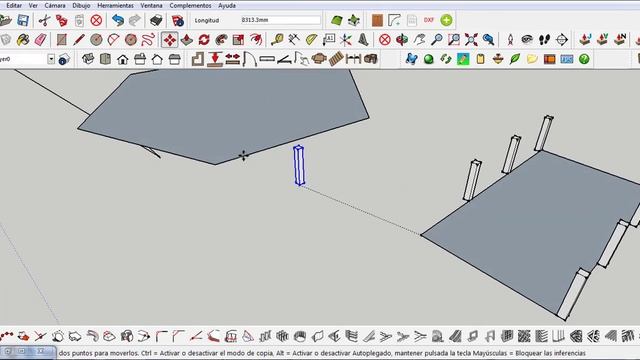Open the layer name dropdown arrow
The width and height of the screenshot is (640, 360).
(x=51, y=59)
